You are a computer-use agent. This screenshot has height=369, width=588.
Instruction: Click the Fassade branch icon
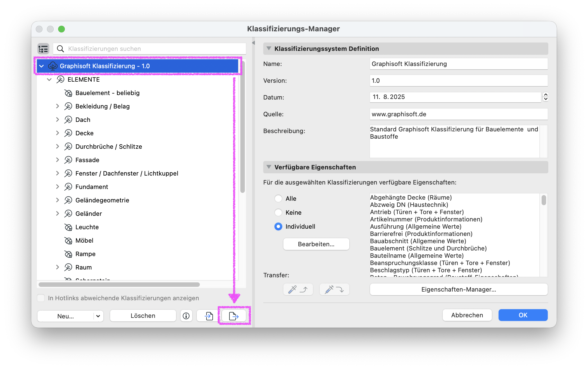(x=68, y=160)
